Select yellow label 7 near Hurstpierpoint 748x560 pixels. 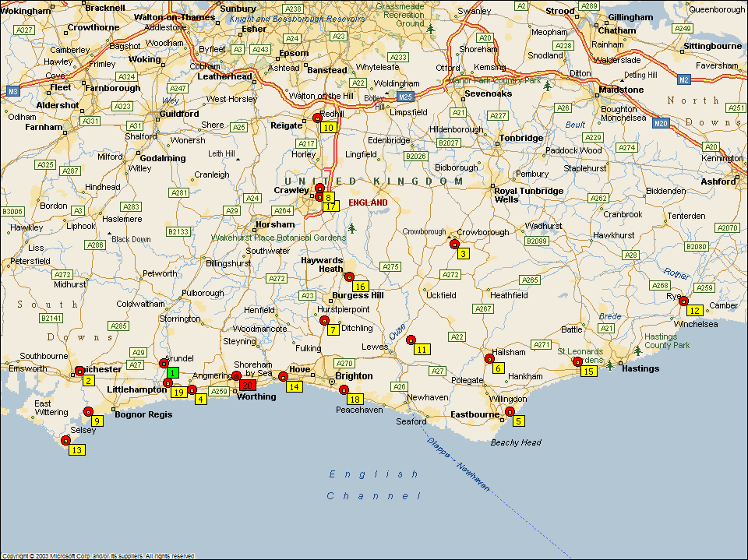point(333,329)
